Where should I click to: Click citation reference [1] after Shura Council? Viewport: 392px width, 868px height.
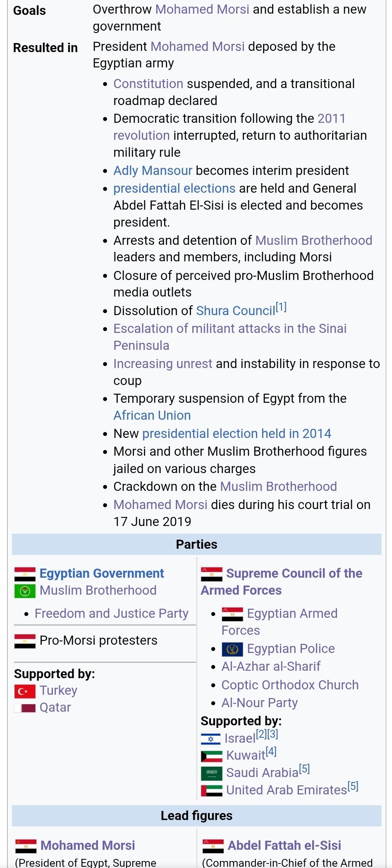pyautogui.click(x=281, y=307)
